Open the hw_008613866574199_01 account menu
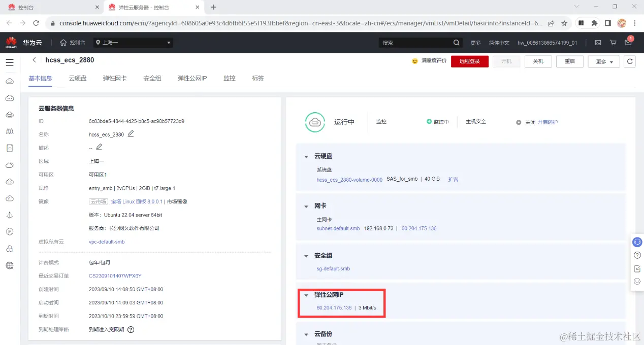644x345 pixels. point(548,43)
